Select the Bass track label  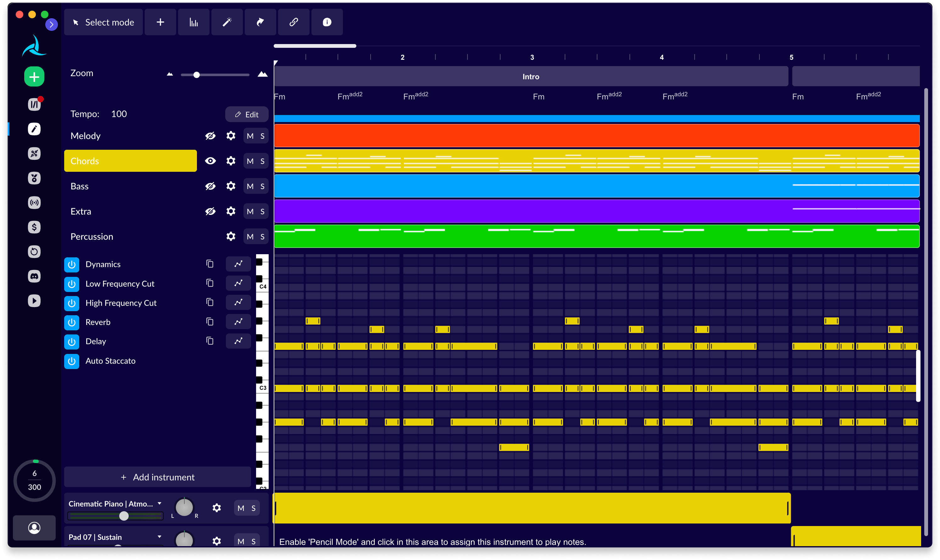click(80, 187)
